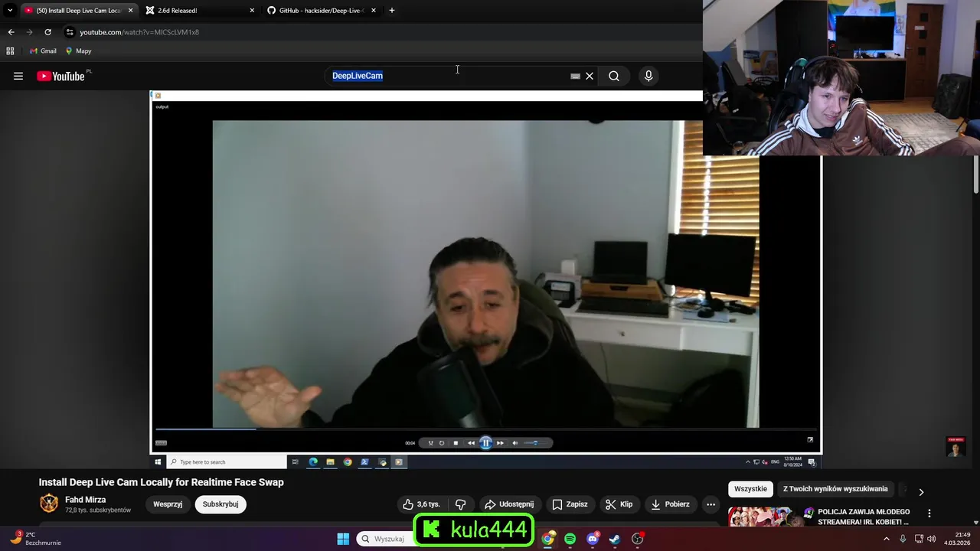Stop button in recorded Media Player
This screenshot has width=980, height=551.
click(x=456, y=443)
